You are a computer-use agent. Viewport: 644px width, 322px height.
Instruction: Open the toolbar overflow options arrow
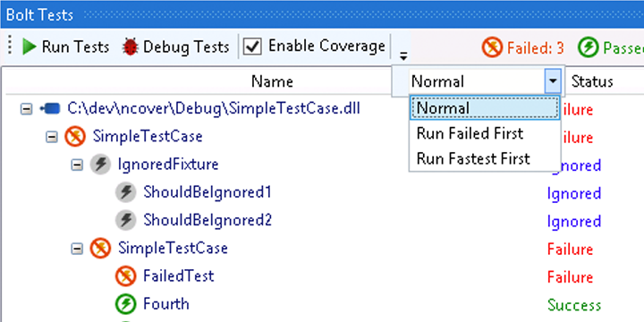403,55
